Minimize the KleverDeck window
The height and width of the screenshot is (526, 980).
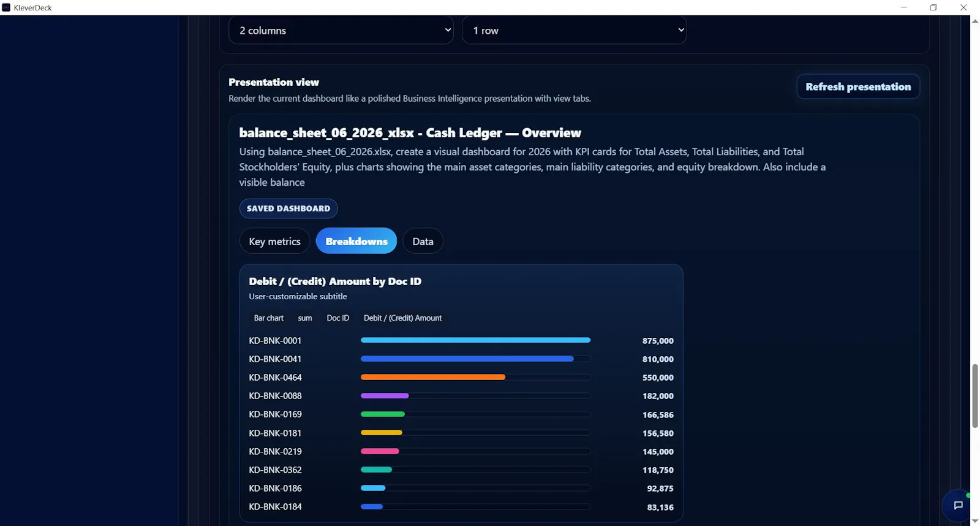tap(903, 7)
